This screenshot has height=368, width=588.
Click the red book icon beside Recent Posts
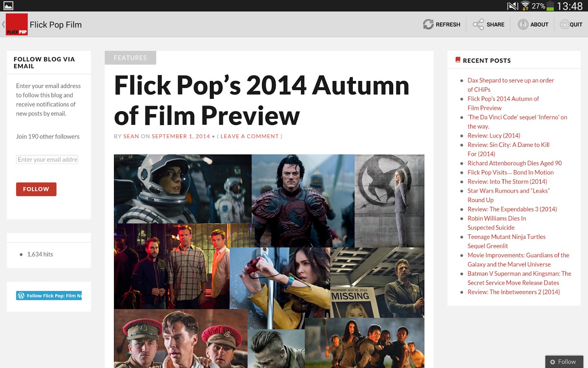tap(458, 60)
